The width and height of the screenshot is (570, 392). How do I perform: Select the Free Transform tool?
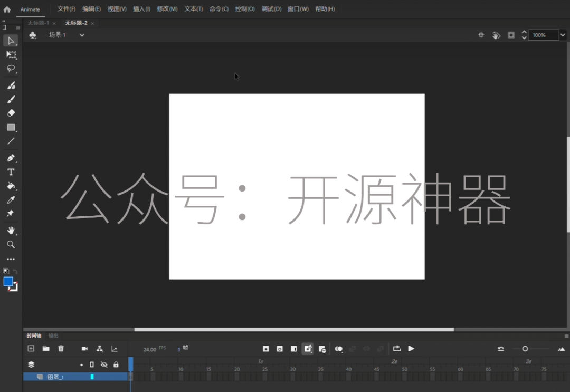[x=11, y=55]
